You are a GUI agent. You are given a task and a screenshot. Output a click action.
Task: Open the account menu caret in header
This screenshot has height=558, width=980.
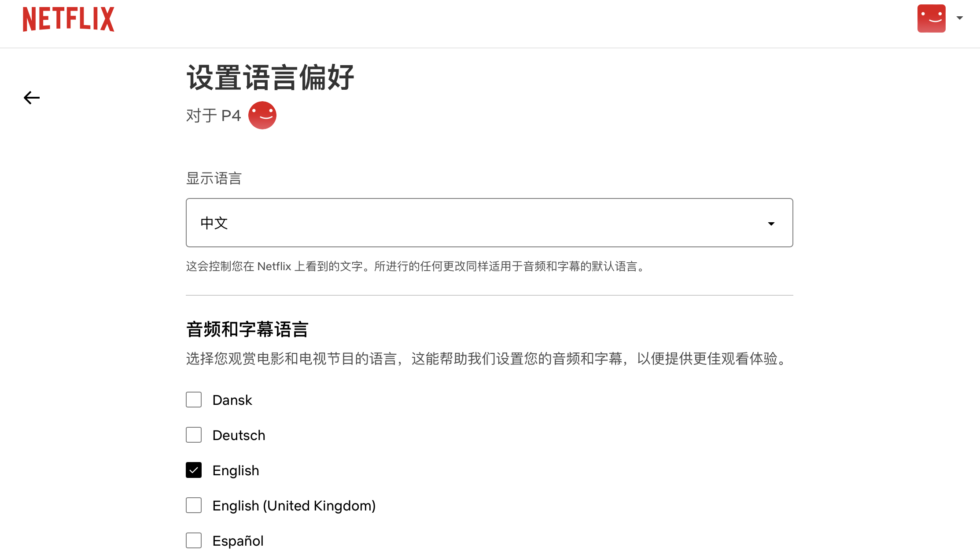coord(960,18)
